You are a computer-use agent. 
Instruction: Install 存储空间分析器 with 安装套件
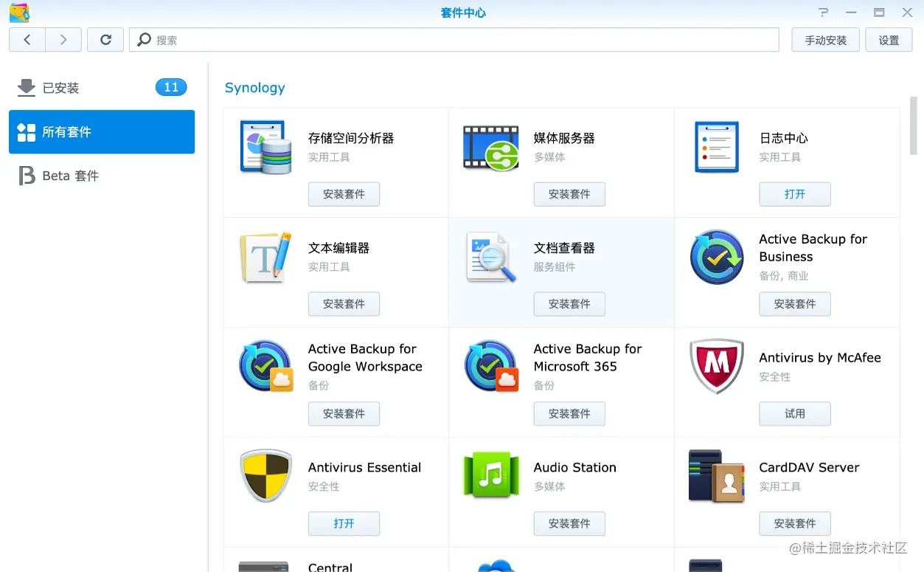click(344, 194)
